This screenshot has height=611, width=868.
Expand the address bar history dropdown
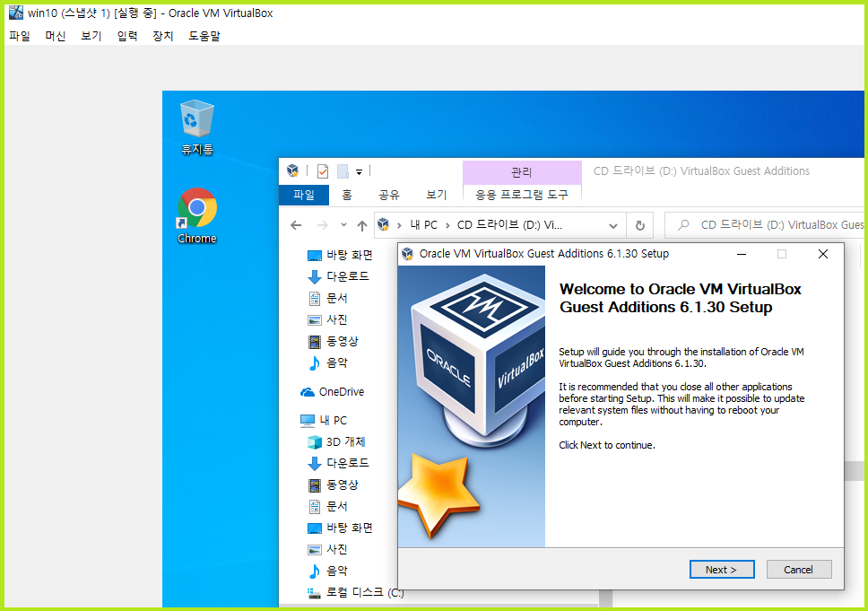[x=613, y=225]
